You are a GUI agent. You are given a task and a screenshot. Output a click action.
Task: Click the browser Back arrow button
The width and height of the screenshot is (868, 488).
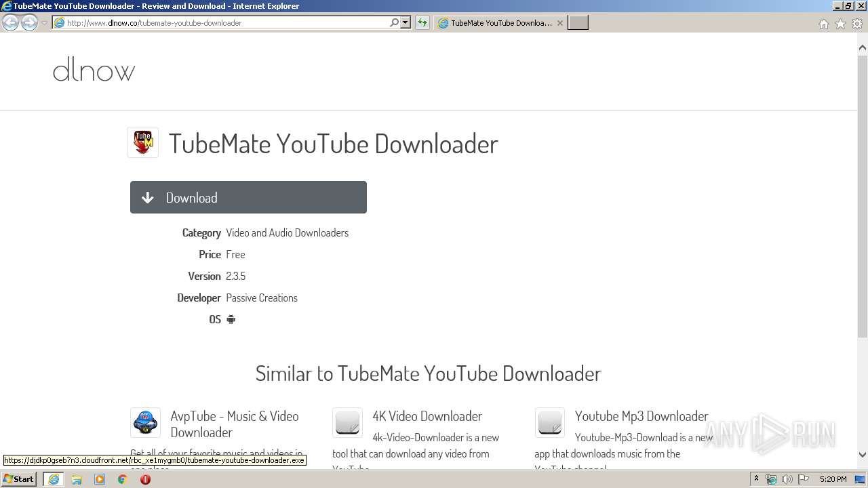(10, 22)
